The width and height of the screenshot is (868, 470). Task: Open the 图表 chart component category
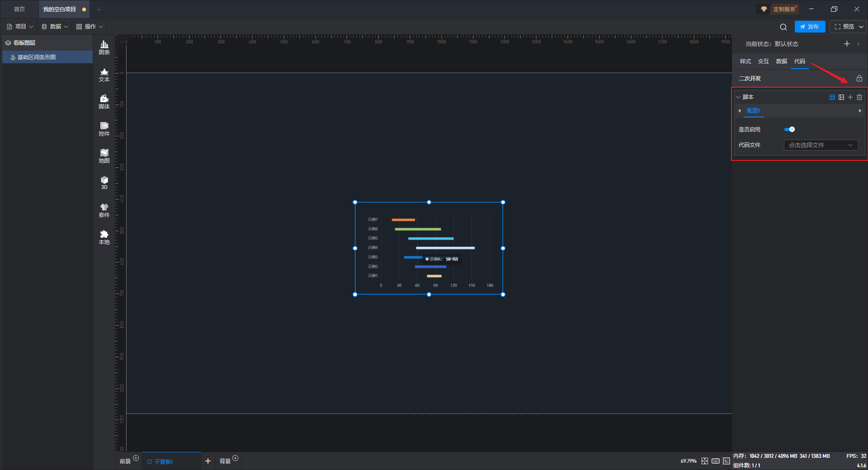(x=104, y=47)
